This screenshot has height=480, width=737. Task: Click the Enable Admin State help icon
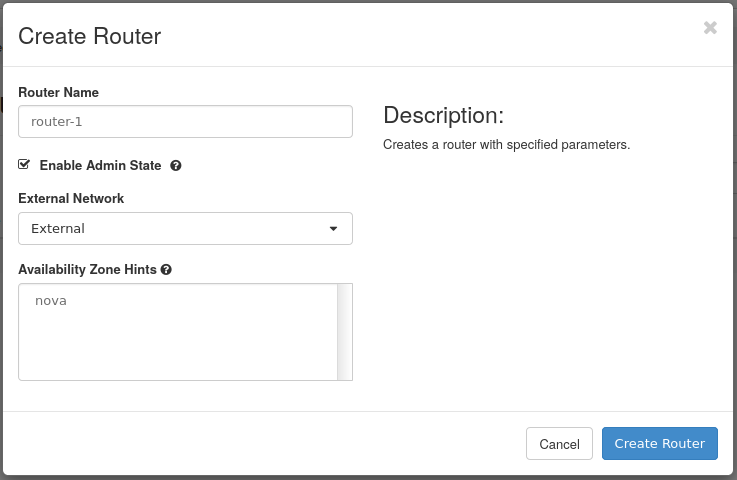pyautogui.click(x=175, y=166)
